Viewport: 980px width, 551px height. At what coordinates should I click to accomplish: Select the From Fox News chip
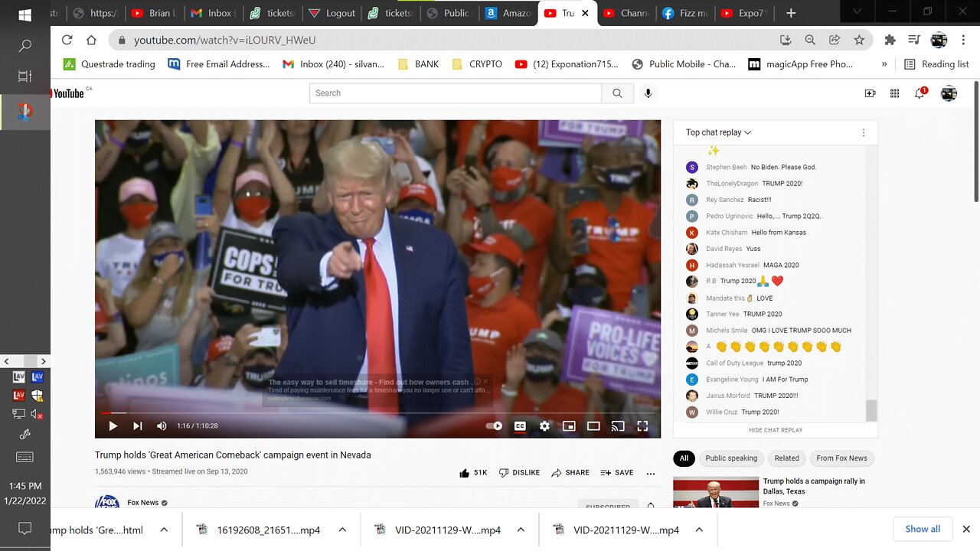click(841, 458)
